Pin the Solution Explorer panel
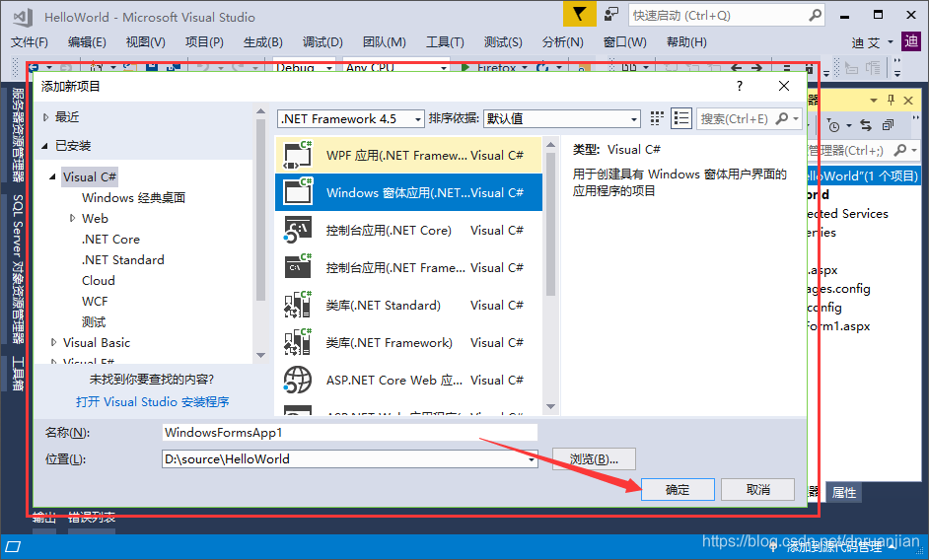Viewport: 929px width, 560px height. pos(891,101)
